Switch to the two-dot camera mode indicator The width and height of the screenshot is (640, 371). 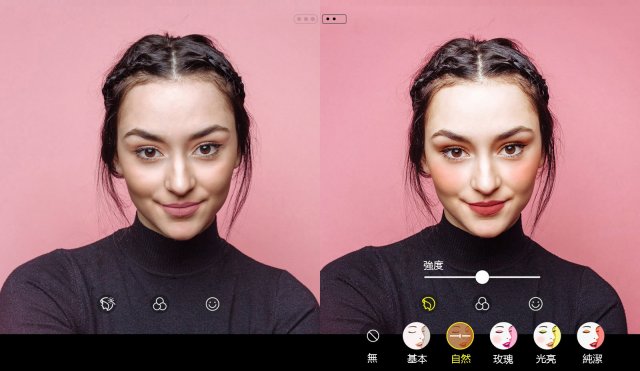tap(334, 19)
